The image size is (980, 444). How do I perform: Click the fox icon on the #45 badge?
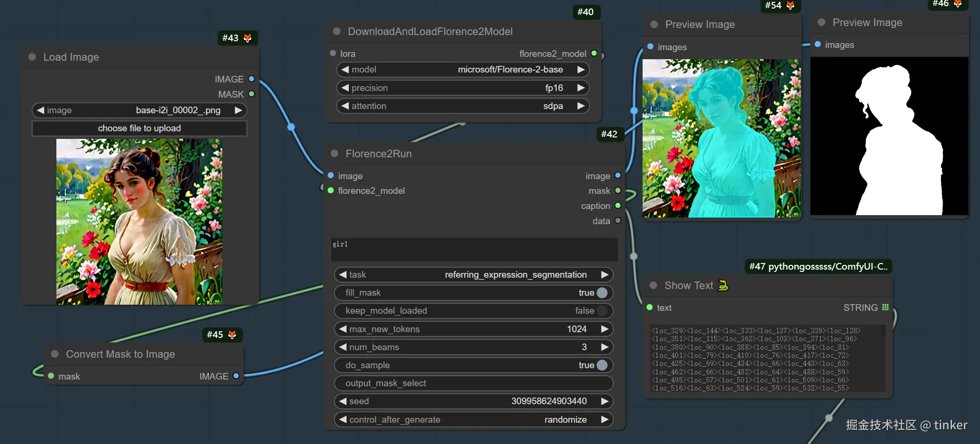[232, 335]
